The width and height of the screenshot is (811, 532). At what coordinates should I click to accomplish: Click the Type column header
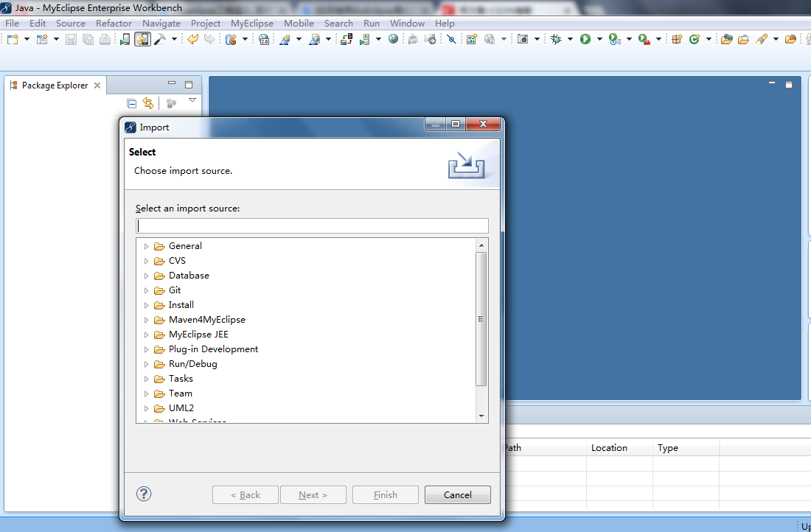pyautogui.click(x=686, y=448)
